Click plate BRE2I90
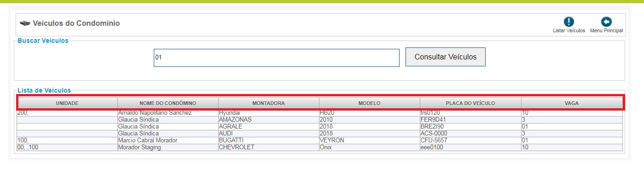The image size is (644, 182). (x=470, y=126)
